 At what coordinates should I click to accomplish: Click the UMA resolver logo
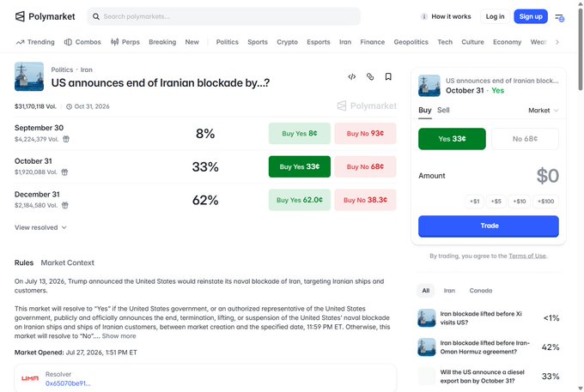coord(30,378)
